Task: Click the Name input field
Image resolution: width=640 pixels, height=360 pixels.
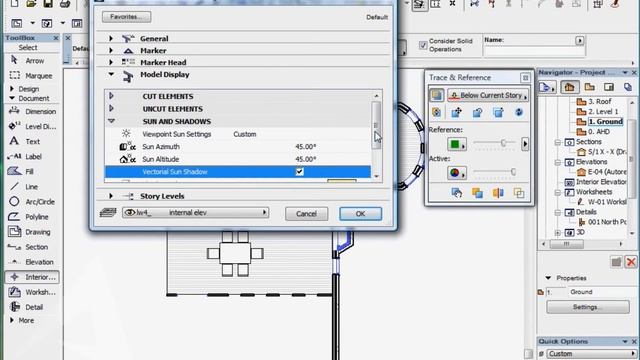Action: tap(534, 51)
